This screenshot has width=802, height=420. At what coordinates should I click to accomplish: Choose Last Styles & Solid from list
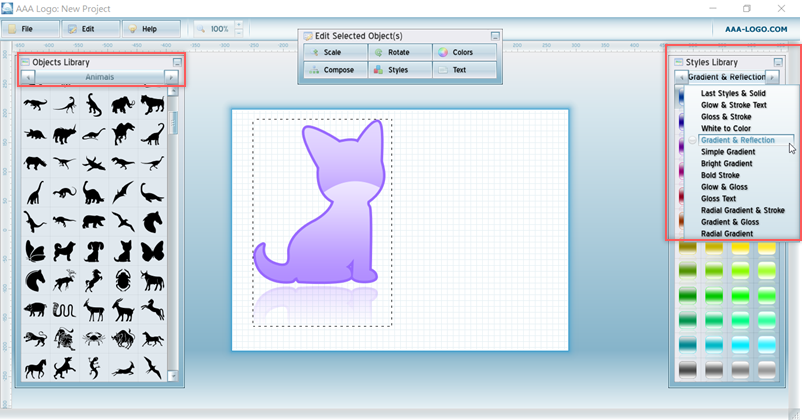click(x=733, y=93)
